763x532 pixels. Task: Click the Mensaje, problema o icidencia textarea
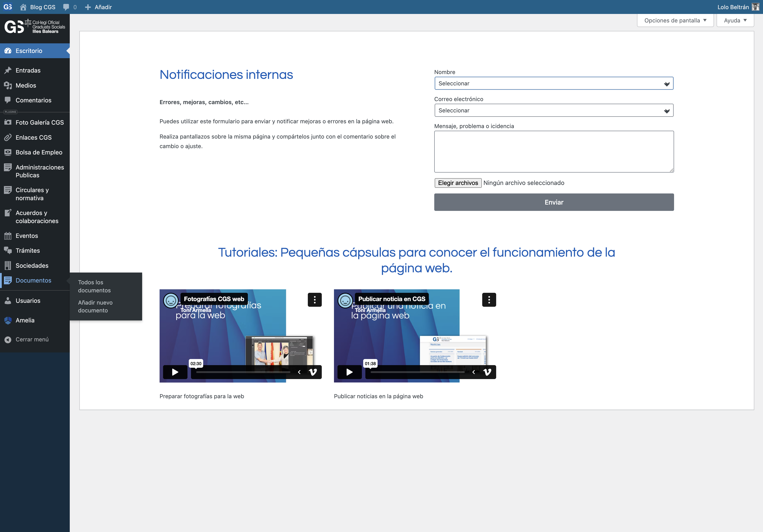(x=554, y=152)
